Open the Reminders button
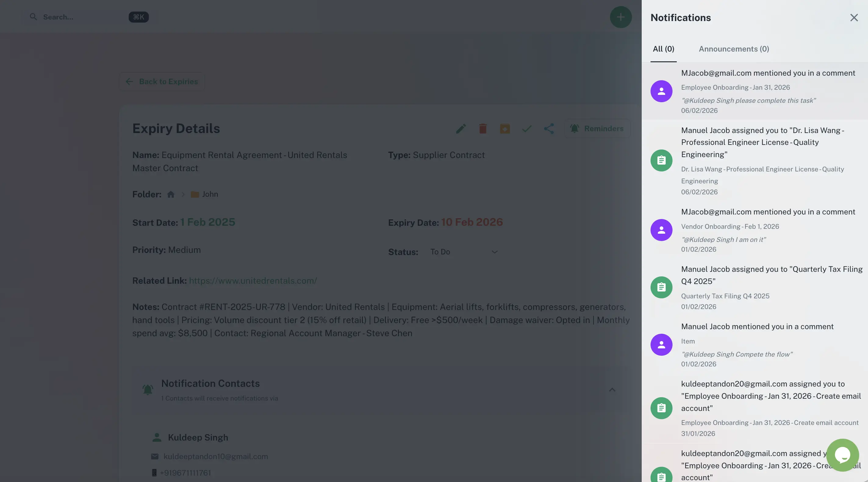Viewport: 868px width, 482px height. click(597, 128)
